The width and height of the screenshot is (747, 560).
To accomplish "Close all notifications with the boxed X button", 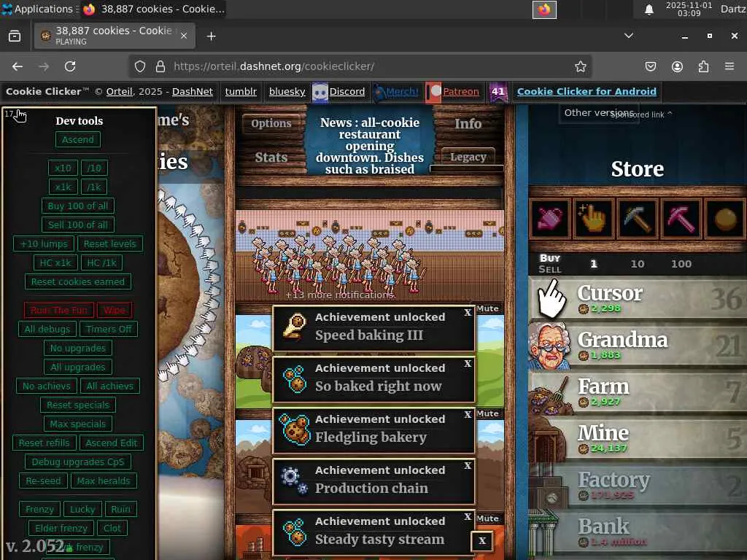I will point(482,541).
